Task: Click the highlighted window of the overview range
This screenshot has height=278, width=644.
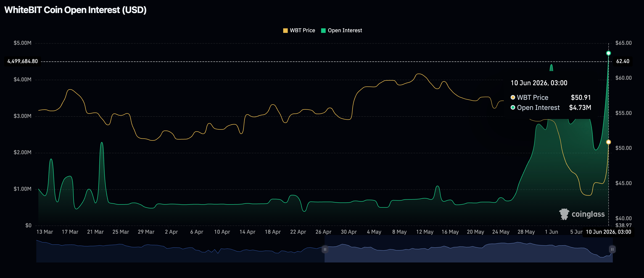Action: 469,249
